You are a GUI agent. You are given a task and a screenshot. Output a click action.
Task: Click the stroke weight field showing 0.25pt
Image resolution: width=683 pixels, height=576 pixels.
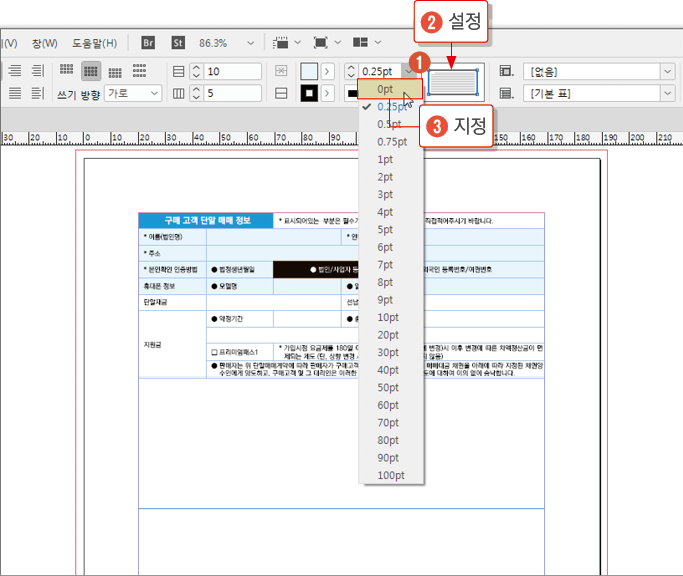tap(380, 71)
